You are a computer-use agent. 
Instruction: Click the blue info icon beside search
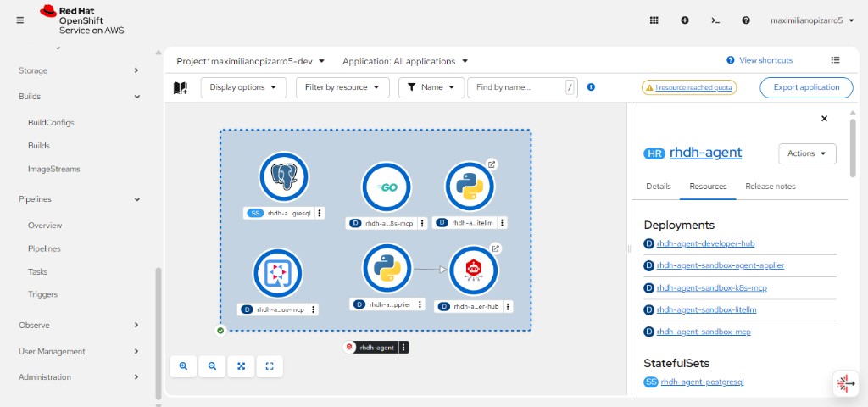(591, 87)
